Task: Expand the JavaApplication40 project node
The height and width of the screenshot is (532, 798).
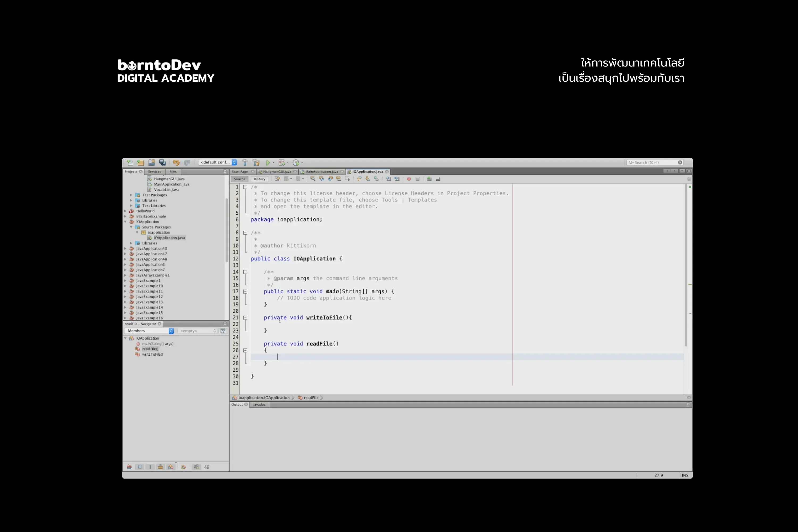Action: click(126, 248)
